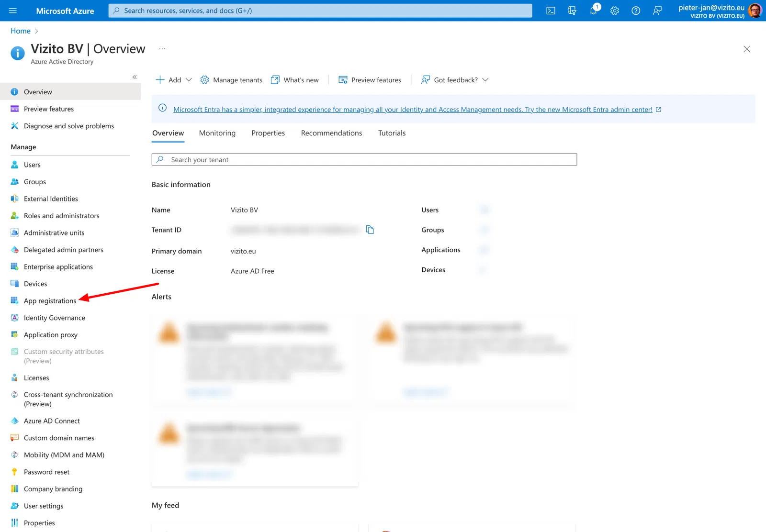Open portal settings gear
Screen dimensions: 766x532
615,11
